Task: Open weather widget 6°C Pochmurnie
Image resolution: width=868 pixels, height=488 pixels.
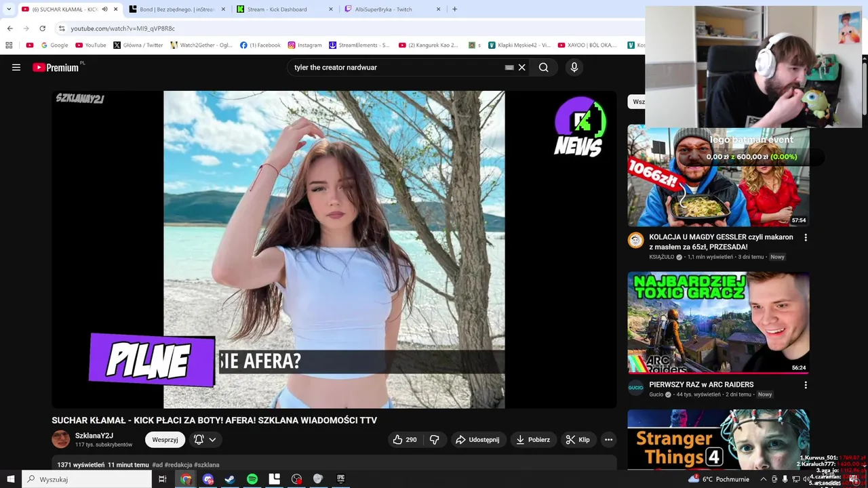Action: click(x=717, y=479)
